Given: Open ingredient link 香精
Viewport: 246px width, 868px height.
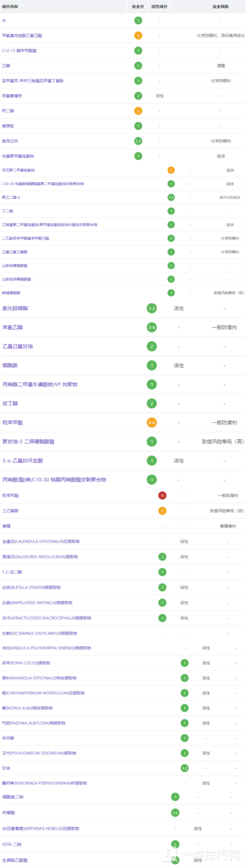Looking at the screenshot, I should click(6, 526).
